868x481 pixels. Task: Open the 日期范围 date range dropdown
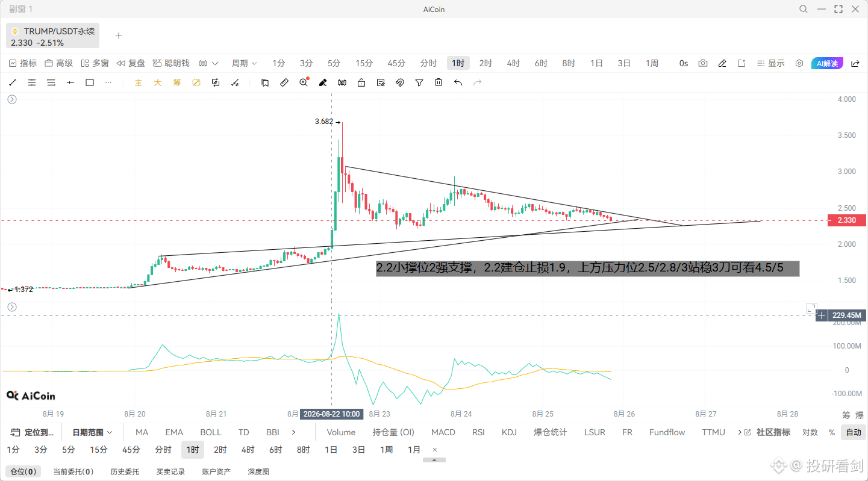pos(92,432)
